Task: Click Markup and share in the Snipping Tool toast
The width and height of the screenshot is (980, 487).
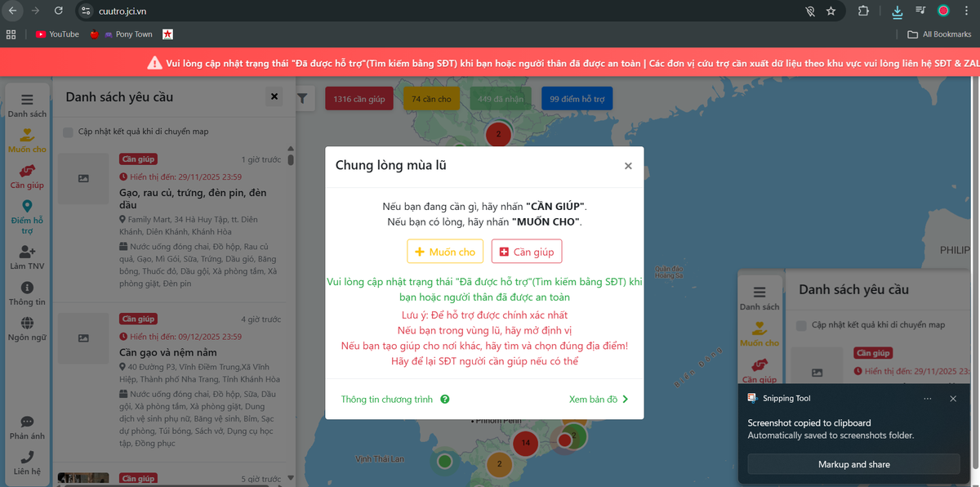Action: tap(853, 464)
